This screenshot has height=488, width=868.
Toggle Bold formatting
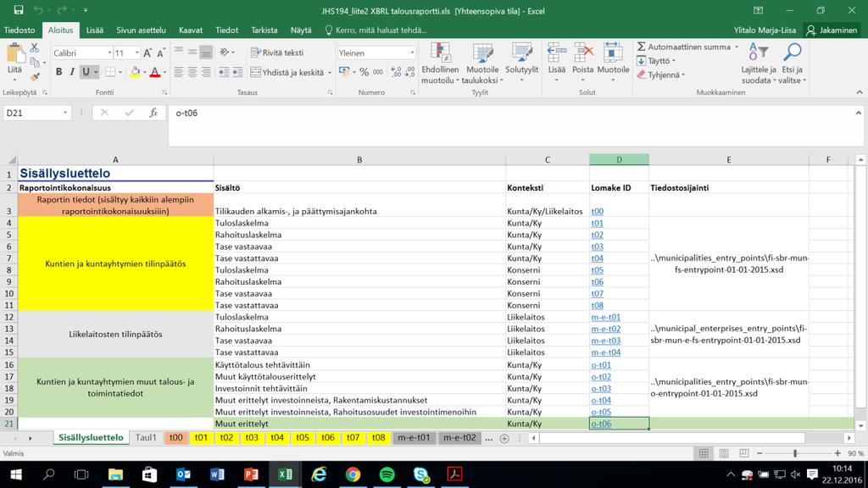(58, 72)
